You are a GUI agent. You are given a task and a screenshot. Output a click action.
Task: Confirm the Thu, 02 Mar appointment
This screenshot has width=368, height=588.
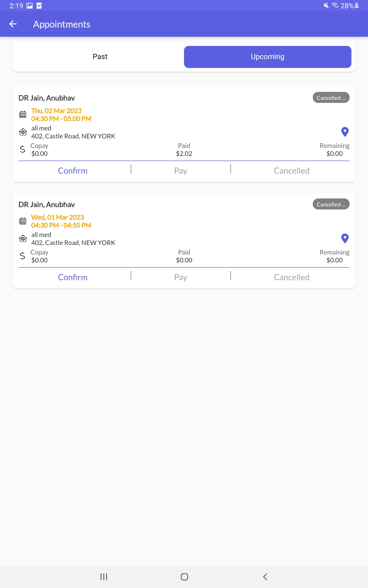point(73,171)
